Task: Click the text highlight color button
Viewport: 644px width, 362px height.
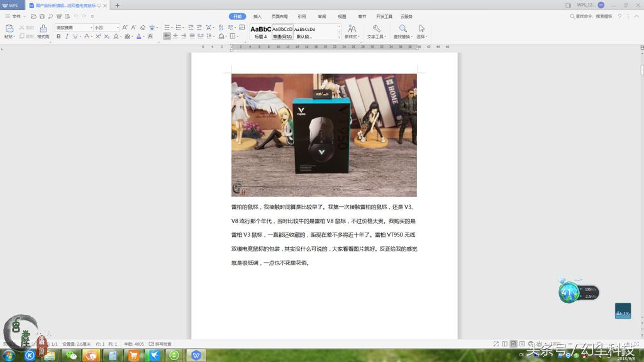Action: click(x=127, y=36)
